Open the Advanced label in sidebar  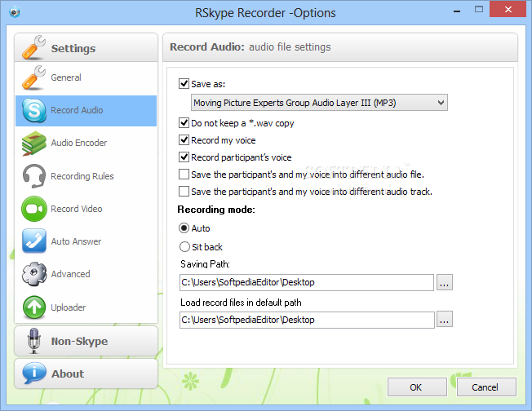point(70,274)
